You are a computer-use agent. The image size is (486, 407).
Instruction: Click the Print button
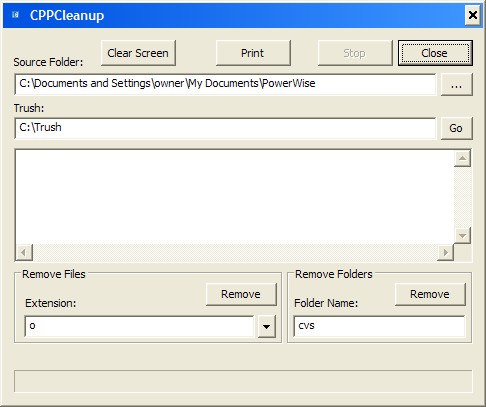pyautogui.click(x=253, y=53)
